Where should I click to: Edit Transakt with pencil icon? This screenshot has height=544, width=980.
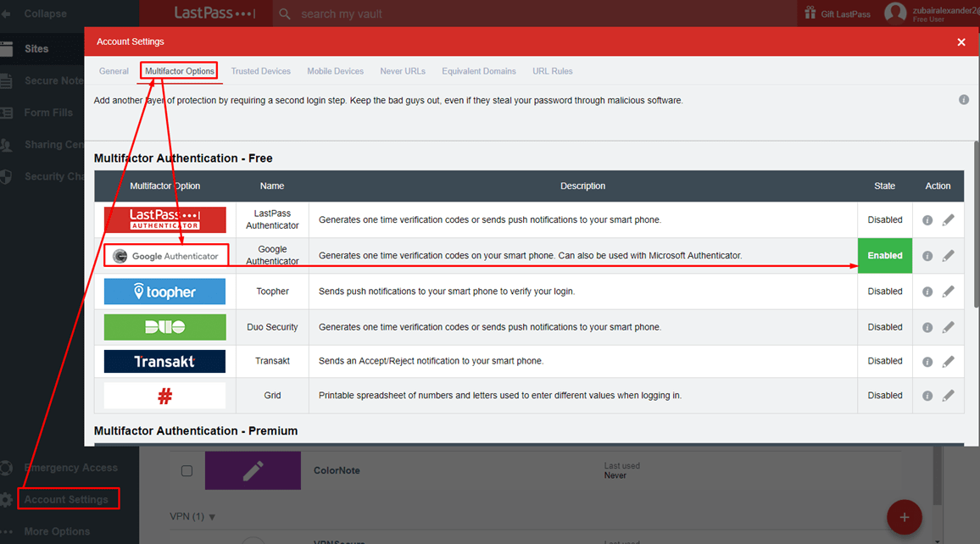point(948,361)
